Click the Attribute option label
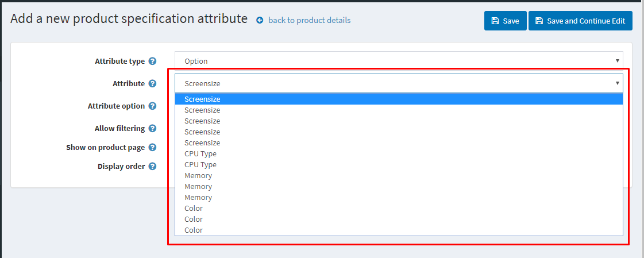 click(x=116, y=106)
